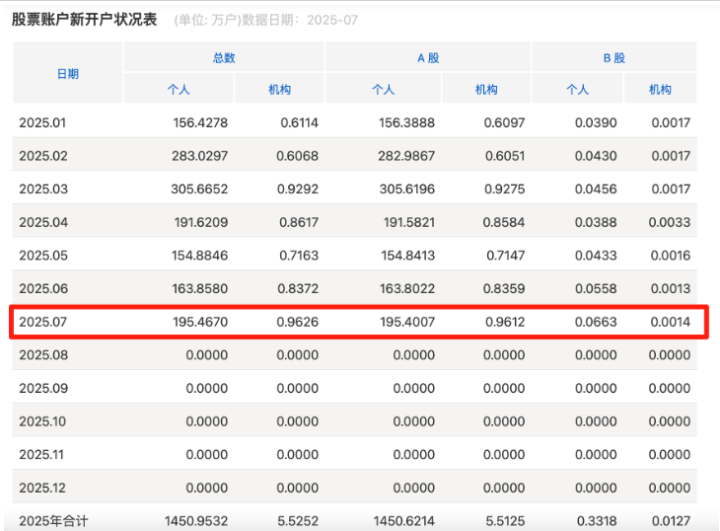The height and width of the screenshot is (531, 720).
Task: Click the value 0.6114
Action: tap(299, 123)
